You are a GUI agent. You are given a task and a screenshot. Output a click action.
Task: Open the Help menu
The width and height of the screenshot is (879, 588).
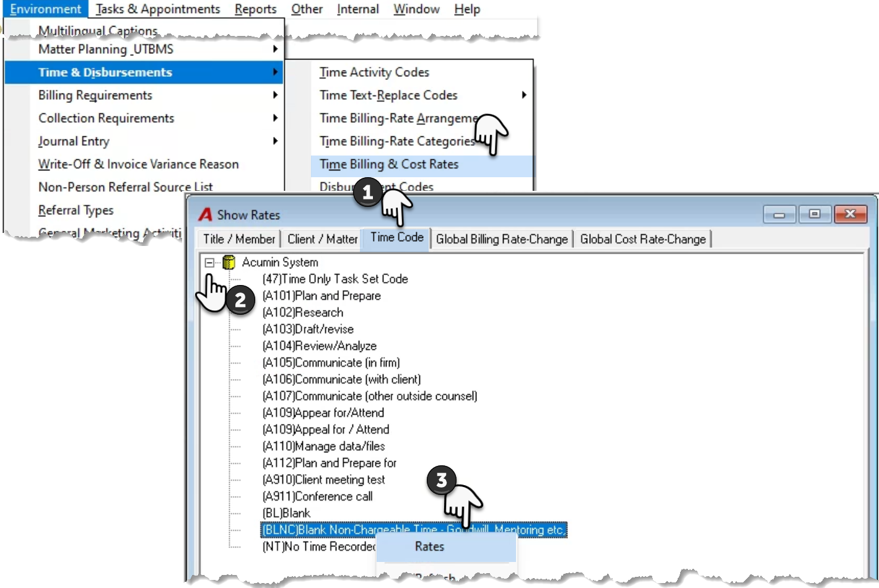click(x=466, y=9)
